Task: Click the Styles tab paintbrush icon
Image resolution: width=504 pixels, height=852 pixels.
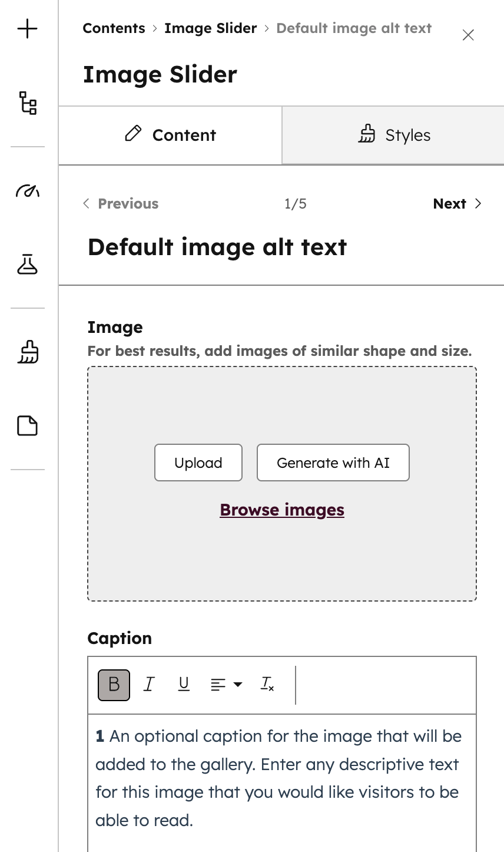Action: pyautogui.click(x=367, y=134)
